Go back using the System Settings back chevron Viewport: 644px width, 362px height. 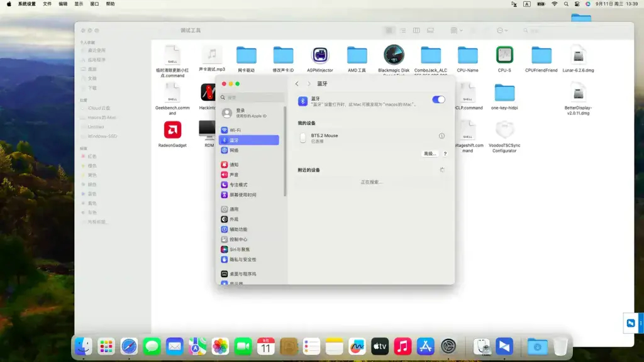(x=297, y=84)
